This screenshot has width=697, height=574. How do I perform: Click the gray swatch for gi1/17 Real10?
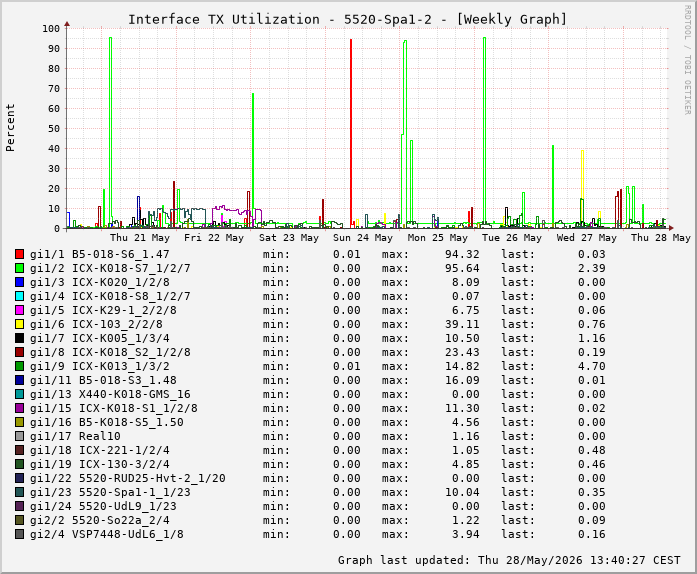[x=19, y=436]
